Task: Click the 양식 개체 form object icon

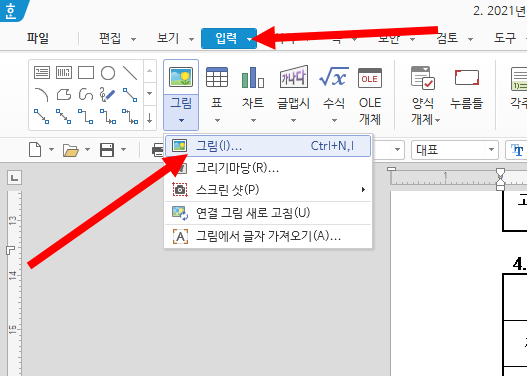Action: coord(422,78)
